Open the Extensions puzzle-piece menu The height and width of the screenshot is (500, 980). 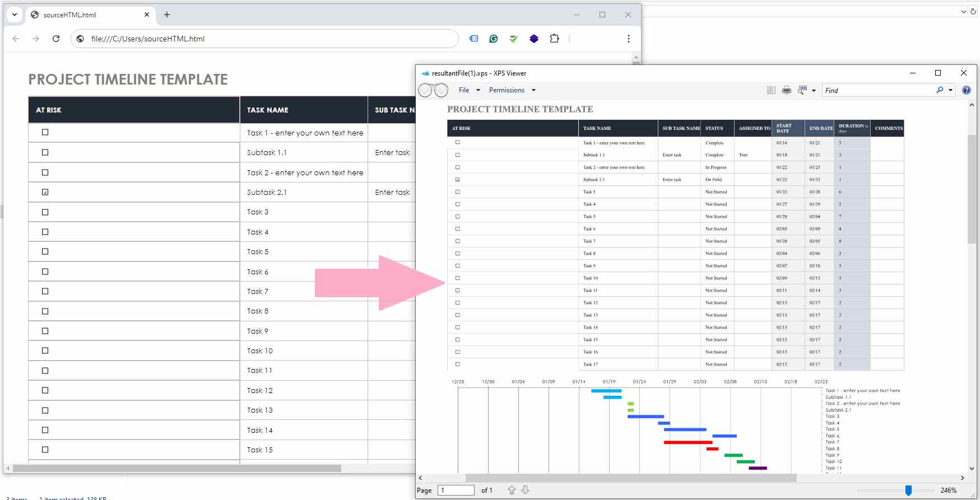coord(554,39)
